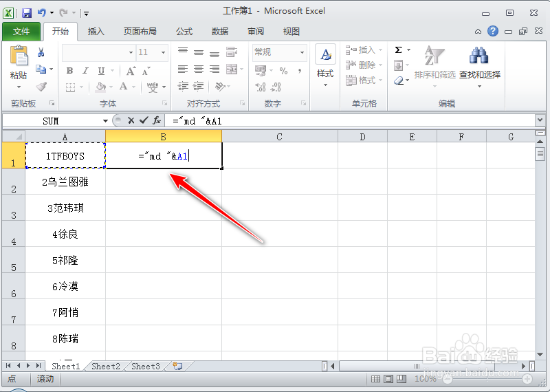Viewport: 550px width, 392px height.
Task: Open 排序和筛选 sort and filter
Action: (434, 66)
